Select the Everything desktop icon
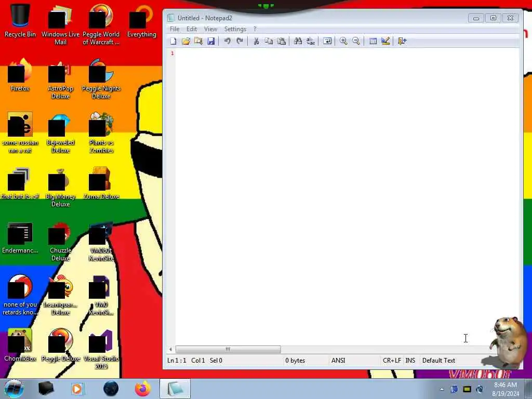Viewport: 532px width, 399px height. (141, 20)
